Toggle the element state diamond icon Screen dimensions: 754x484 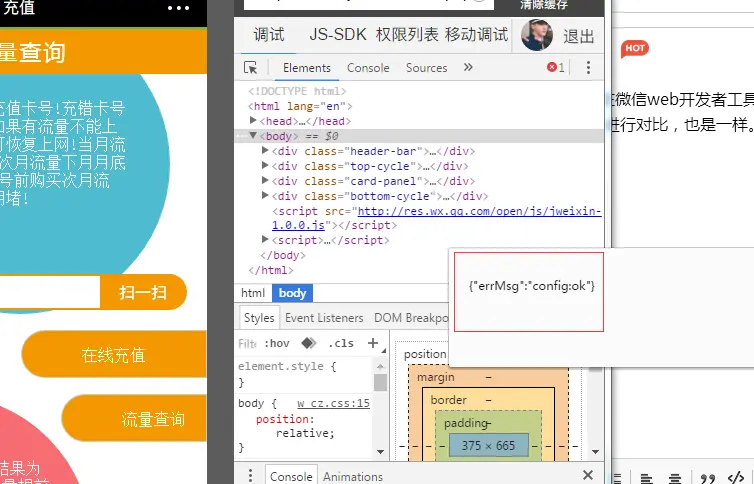(309, 343)
